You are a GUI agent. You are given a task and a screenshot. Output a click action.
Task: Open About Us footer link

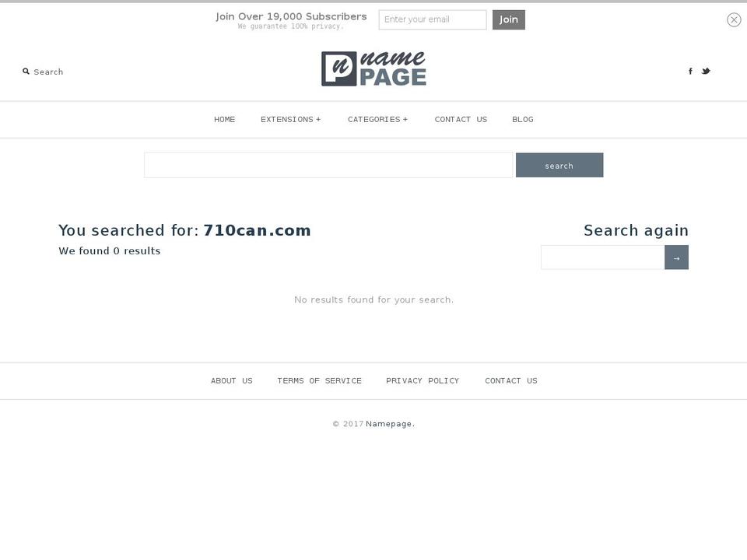pyautogui.click(x=232, y=381)
